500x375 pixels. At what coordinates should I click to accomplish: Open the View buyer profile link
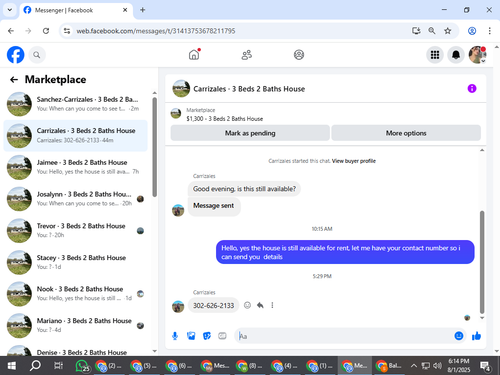point(354,161)
